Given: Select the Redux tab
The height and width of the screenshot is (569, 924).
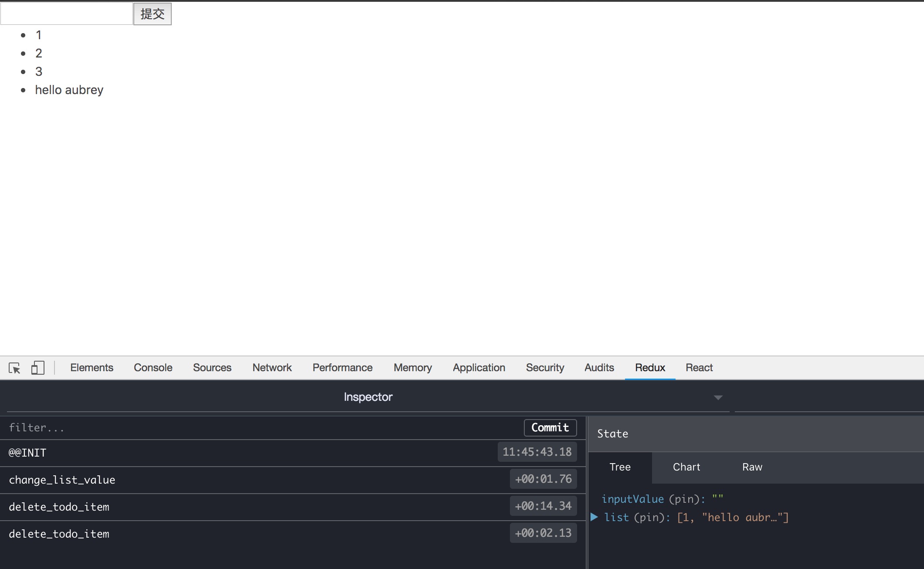Looking at the screenshot, I should tap(650, 368).
